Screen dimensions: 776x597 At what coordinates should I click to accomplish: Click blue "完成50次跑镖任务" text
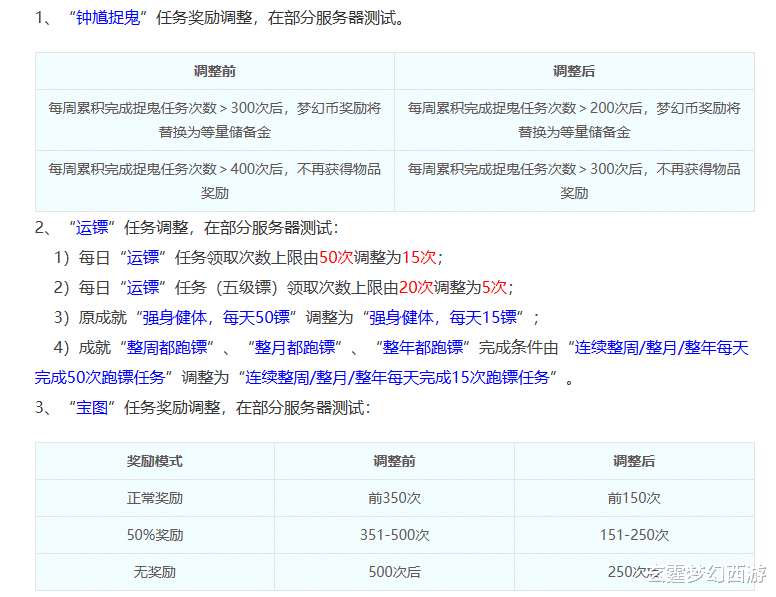click(x=99, y=377)
